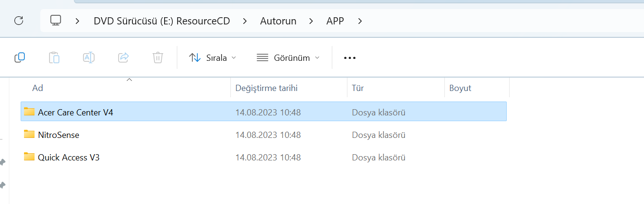This screenshot has height=204, width=644.
Task: Click the Tür column header
Action: [x=358, y=88]
